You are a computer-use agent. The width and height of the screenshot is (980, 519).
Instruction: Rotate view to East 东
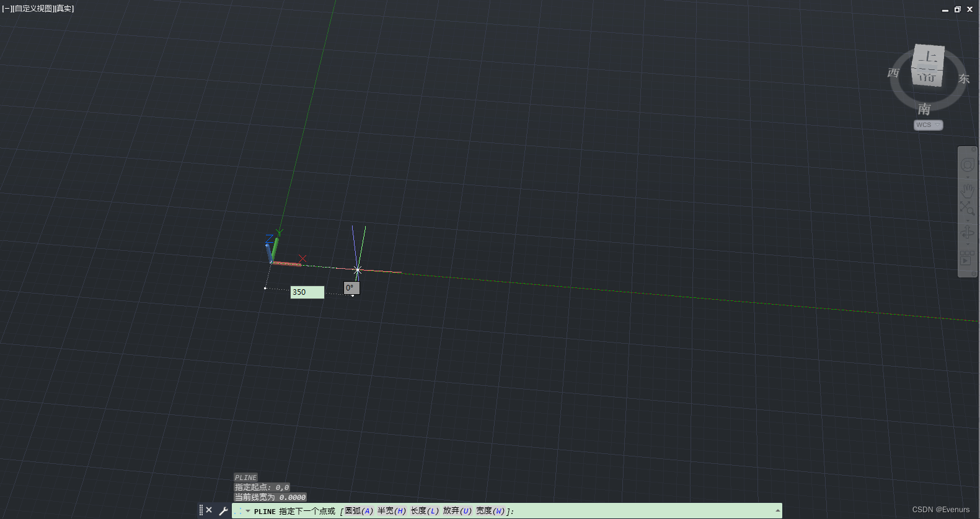(x=963, y=79)
